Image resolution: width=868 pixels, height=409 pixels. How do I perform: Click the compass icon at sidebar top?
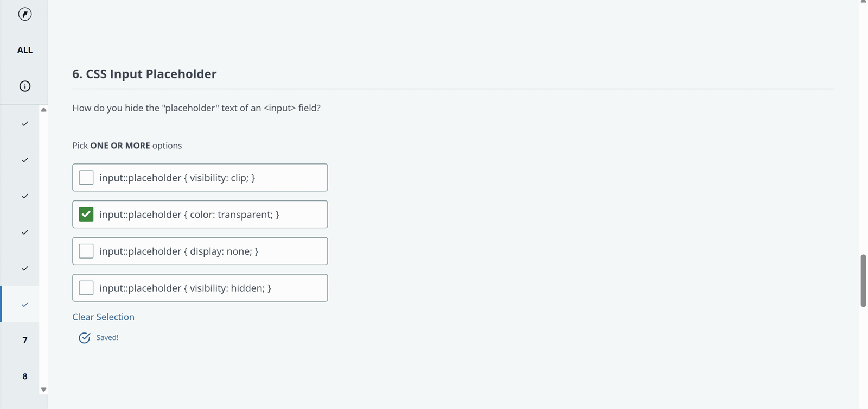pos(25,14)
